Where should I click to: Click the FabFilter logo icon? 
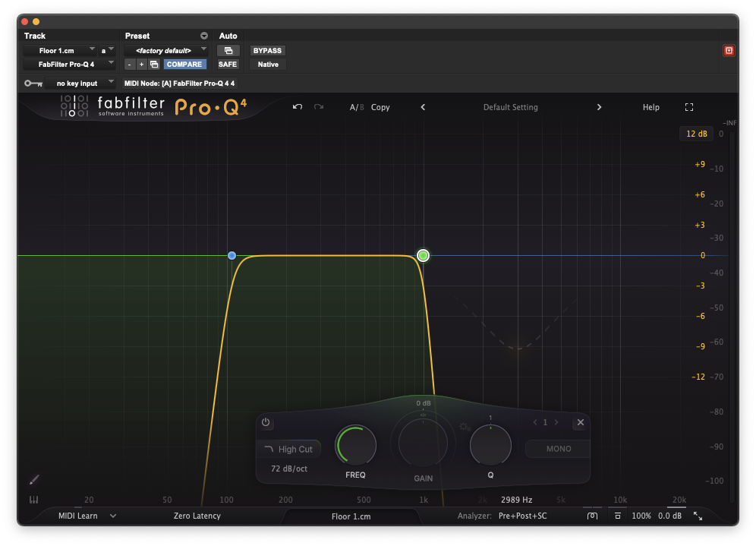click(74, 106)
